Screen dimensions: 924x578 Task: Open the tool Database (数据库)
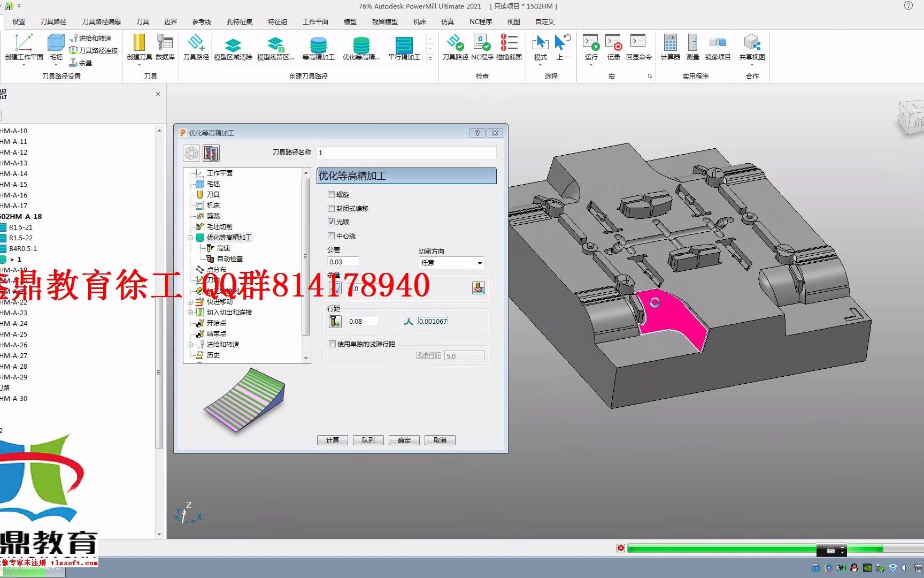point(165,47)
